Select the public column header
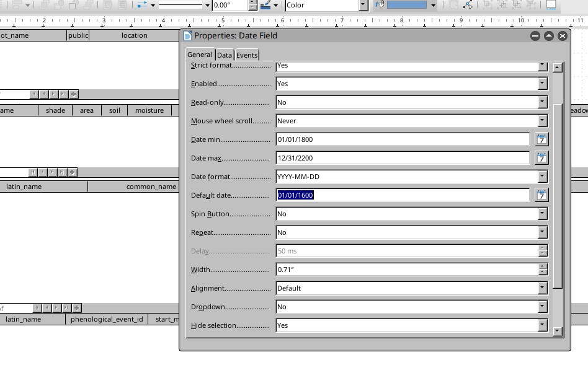 (78, 35)
